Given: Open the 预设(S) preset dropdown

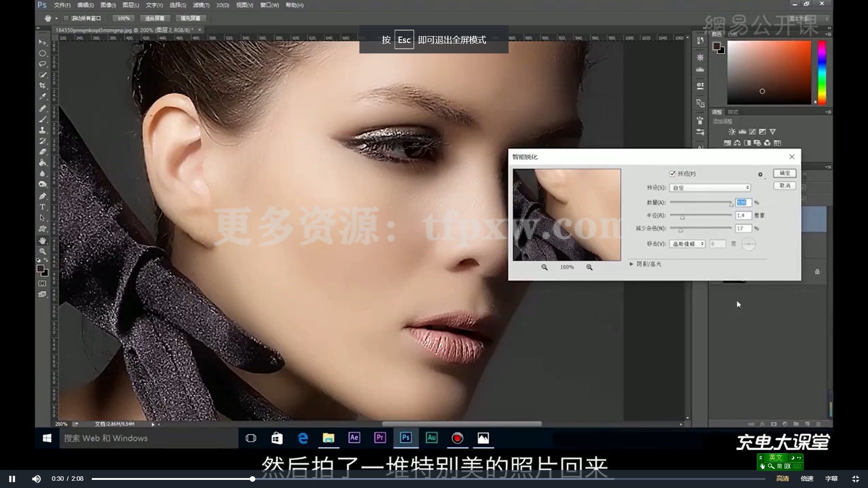Looking at the screenshot, I should (710, 188).
